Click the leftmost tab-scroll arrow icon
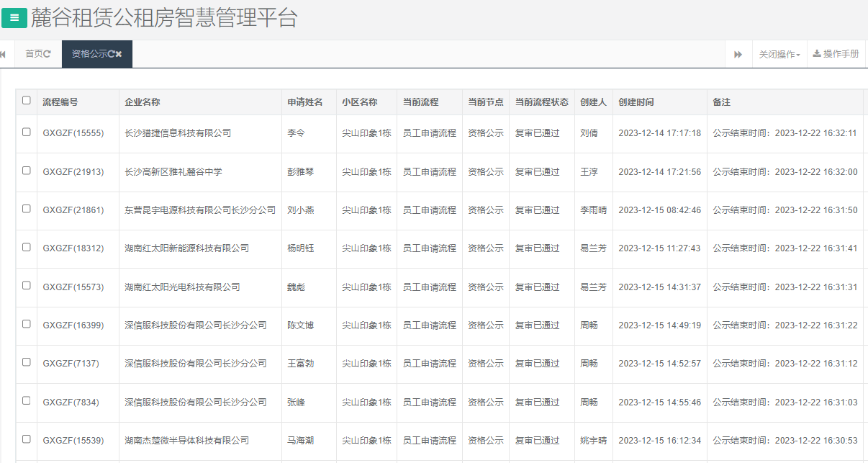 (x=4, y=53)
